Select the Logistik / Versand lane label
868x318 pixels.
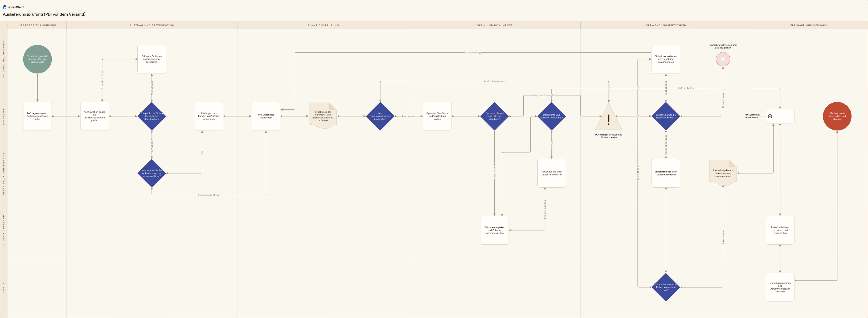[x=4, y=230]
